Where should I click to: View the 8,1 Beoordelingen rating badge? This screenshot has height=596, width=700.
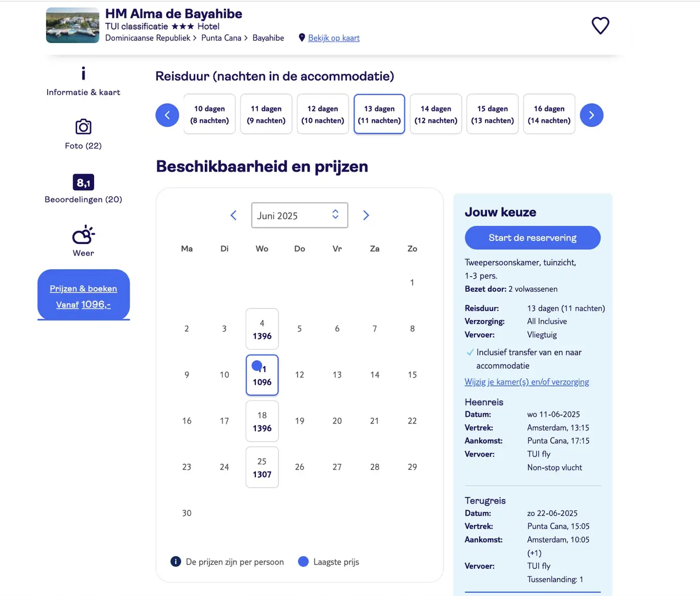click(83, 182)
